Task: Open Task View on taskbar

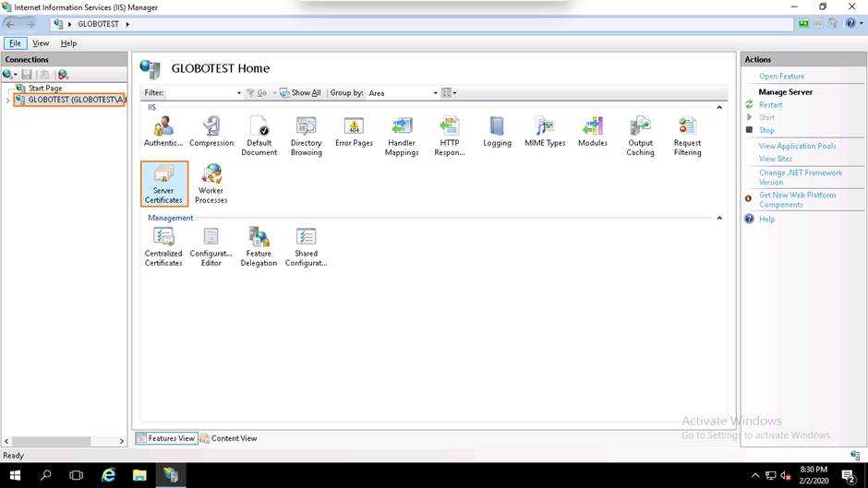Action: tap(77, 475)
